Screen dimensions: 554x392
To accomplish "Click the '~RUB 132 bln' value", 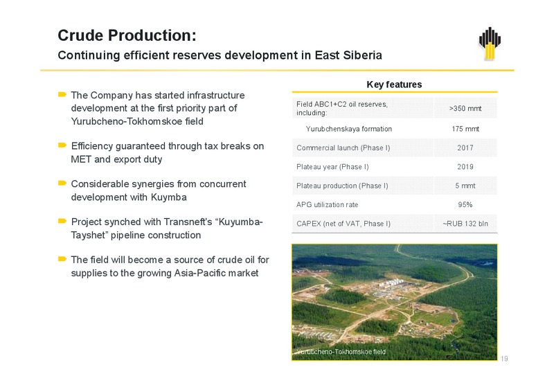I will (x=465, y=224).
